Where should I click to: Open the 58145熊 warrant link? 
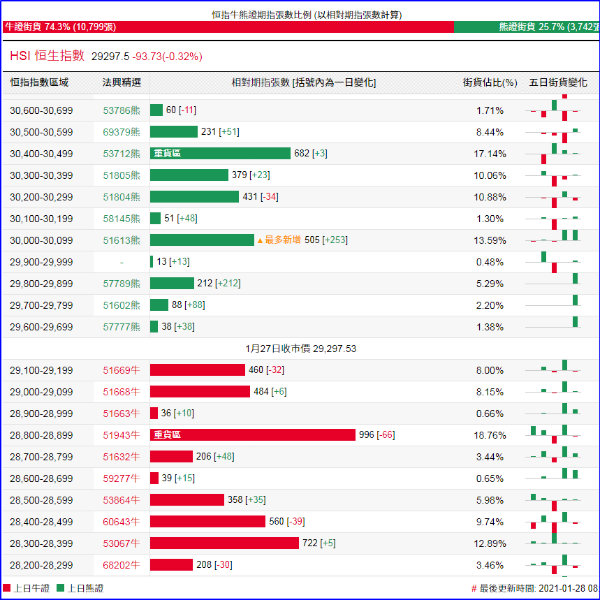[121, 218]
